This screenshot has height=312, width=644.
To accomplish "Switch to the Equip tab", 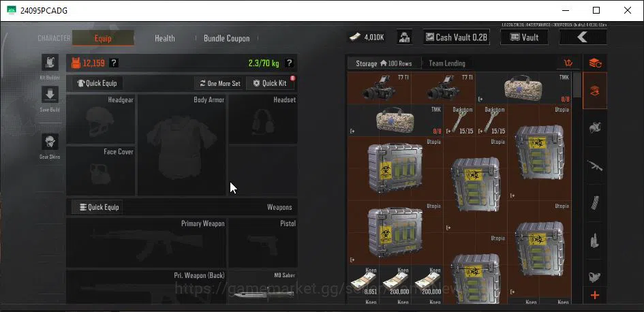I will coord(103,38).
